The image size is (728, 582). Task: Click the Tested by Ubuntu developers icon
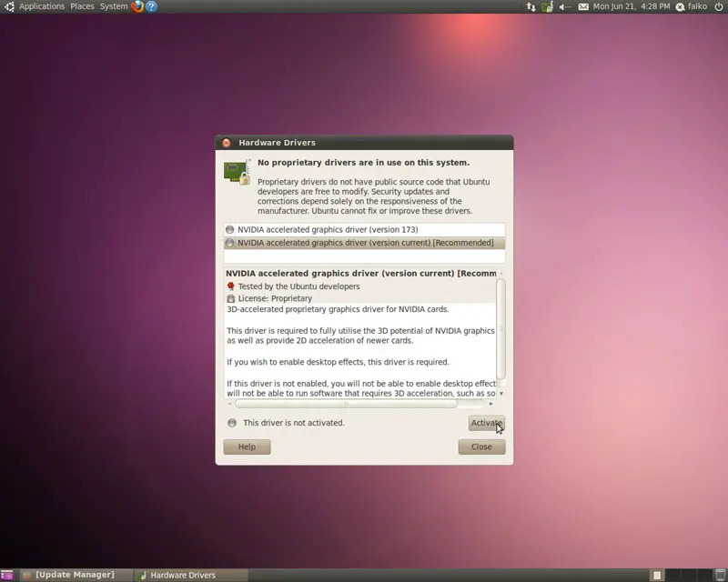click(x=231, y=286)
